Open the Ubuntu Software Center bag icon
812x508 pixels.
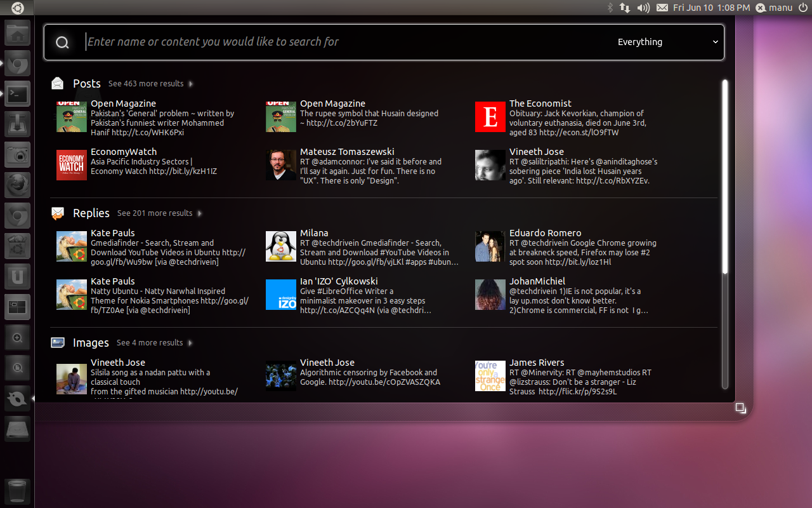tap(18, 246)
